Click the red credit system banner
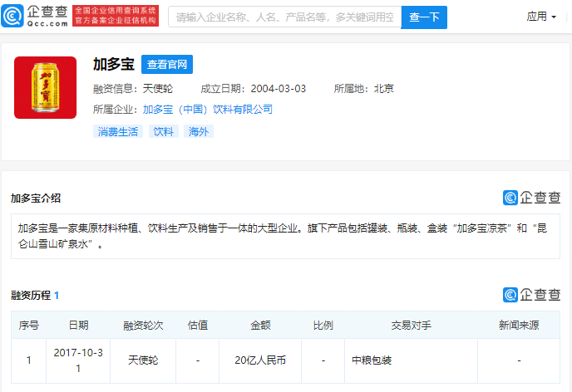This screenshot has width=572, height=392. (x=116, y=16)
